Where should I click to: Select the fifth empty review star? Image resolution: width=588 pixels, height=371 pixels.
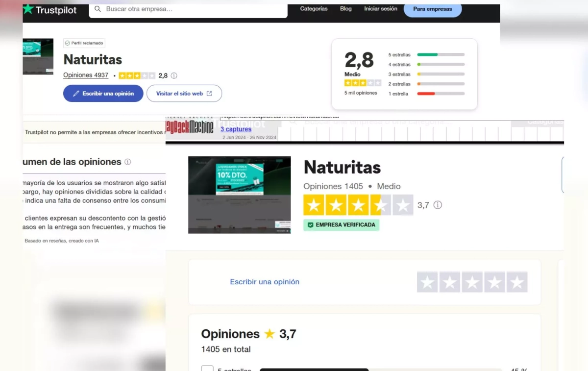click(517, 282)
